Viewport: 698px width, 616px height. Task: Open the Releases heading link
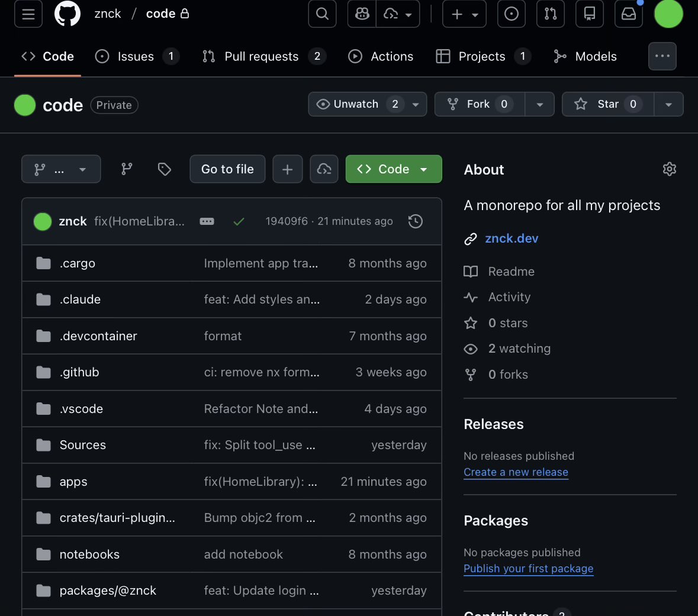(494, 424)
